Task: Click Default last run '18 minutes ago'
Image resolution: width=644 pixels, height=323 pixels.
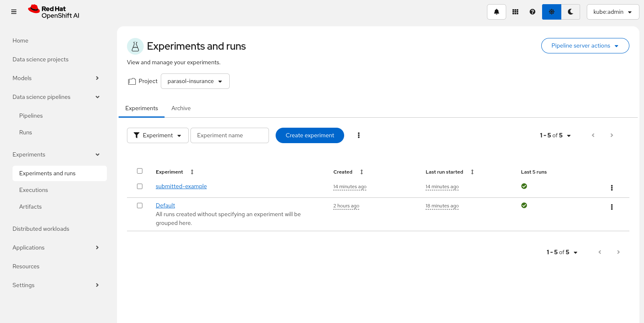Action: (442, 206)
